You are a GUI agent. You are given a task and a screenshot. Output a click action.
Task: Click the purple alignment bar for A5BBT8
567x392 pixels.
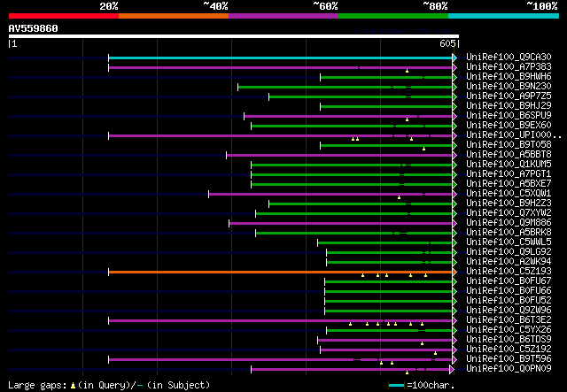click(x=339, y=156)
